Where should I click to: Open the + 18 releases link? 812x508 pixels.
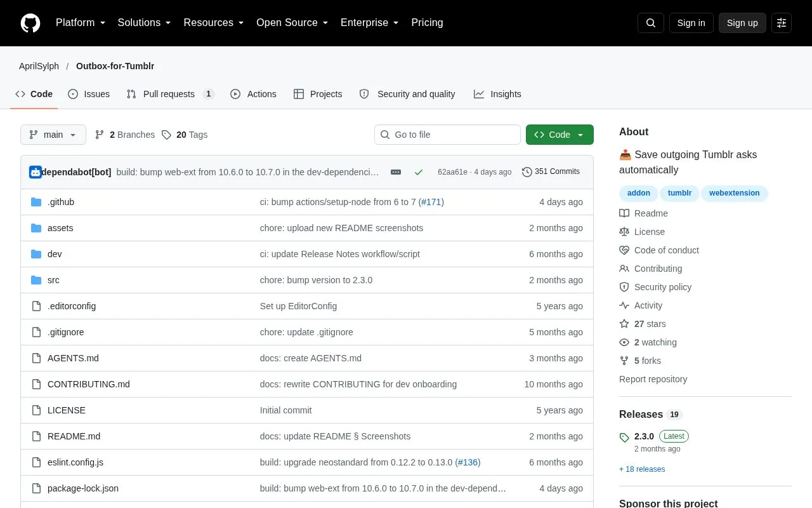642,469
